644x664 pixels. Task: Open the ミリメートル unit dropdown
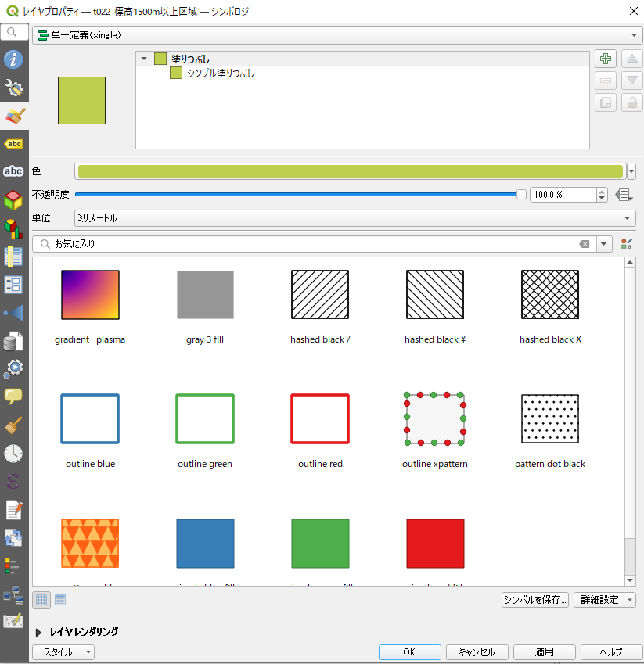(354, 218)
